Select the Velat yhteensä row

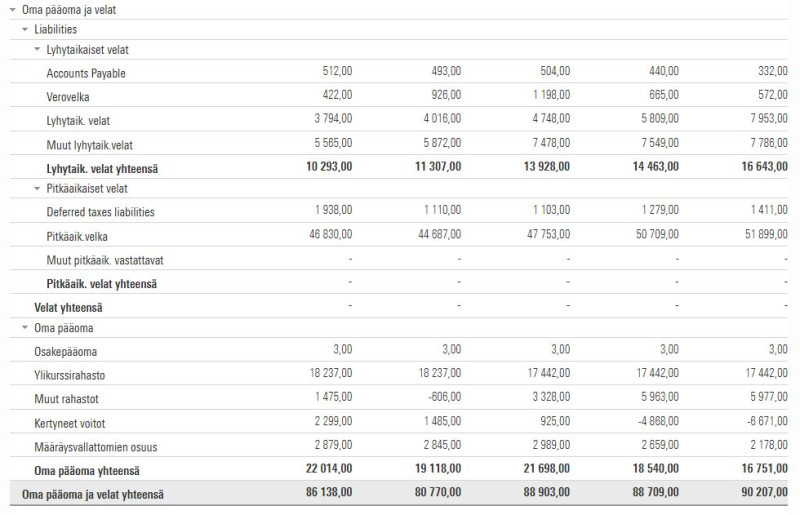coord(398,306)
